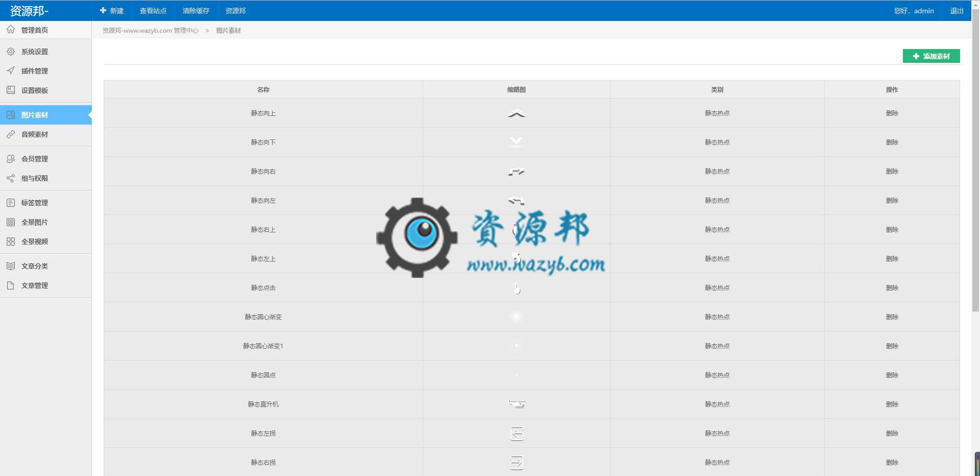The height and width of the screenshot is (476, 980).
Task: Click the plus icon on 新建
Action: click(x=103, y=10)
